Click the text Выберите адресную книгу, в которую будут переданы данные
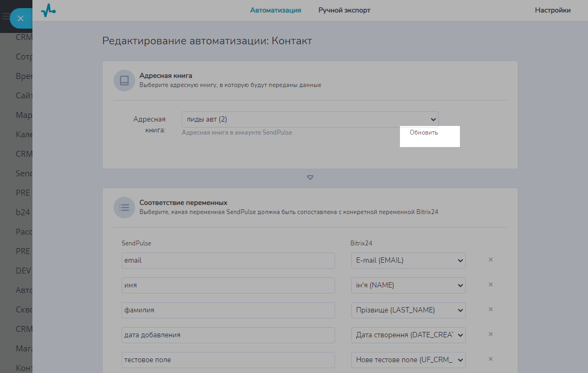Screen dimensions: 588x373 pyautogui.click(x=230, y=85)
